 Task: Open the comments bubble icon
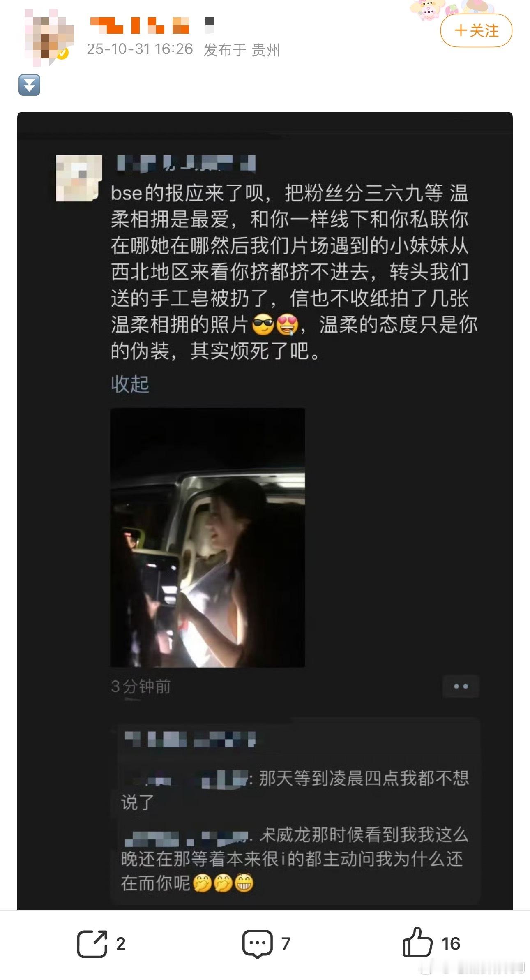[257, 943]
